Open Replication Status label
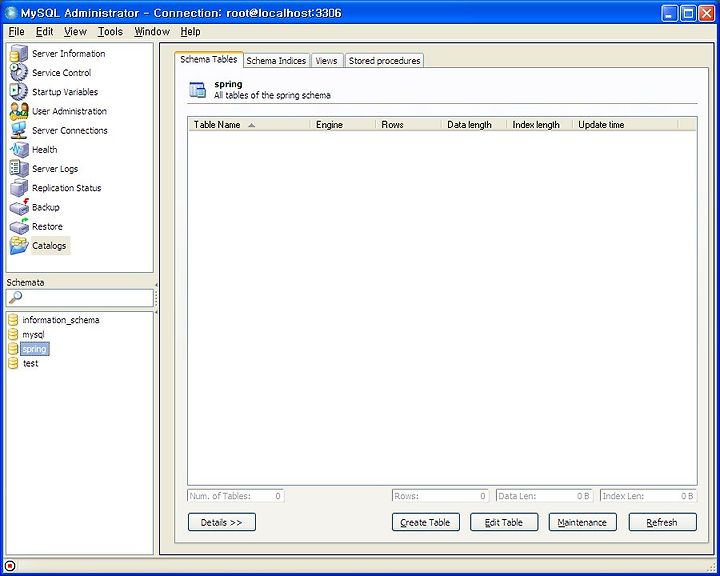The height and width of the screenshot is (576, 720). point(67,188)
